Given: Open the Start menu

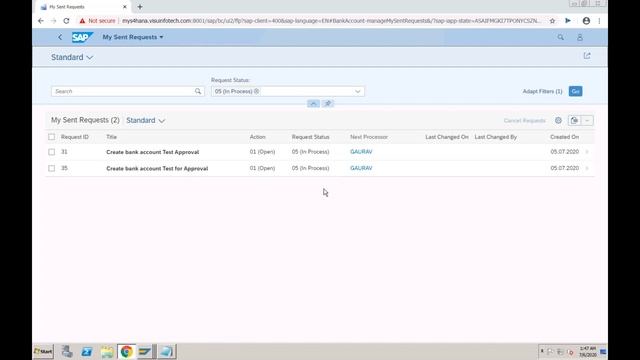Looking at the screenshot, I should point(43,351).
